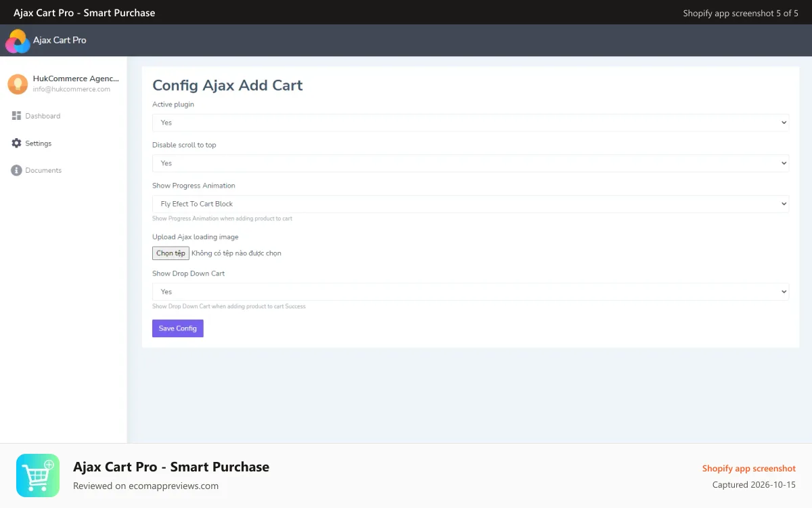
Task: Click the Disable scroll to top label
Action: (x=184, y=145)
